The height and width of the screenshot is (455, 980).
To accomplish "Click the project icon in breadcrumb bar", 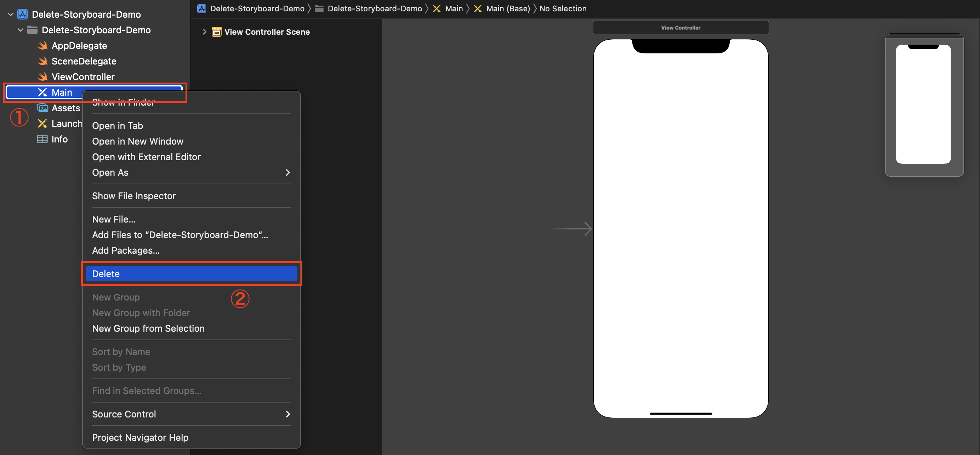I will tap(202, 9).
